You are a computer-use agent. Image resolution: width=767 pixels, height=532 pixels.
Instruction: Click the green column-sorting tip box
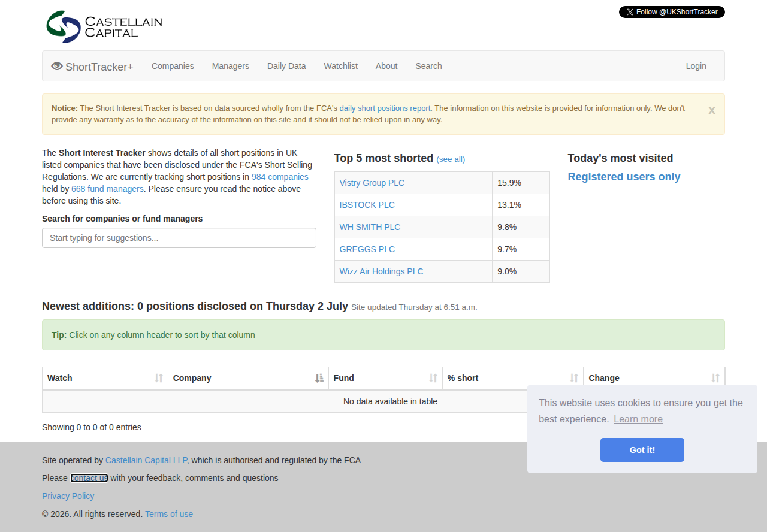[383, 335]
